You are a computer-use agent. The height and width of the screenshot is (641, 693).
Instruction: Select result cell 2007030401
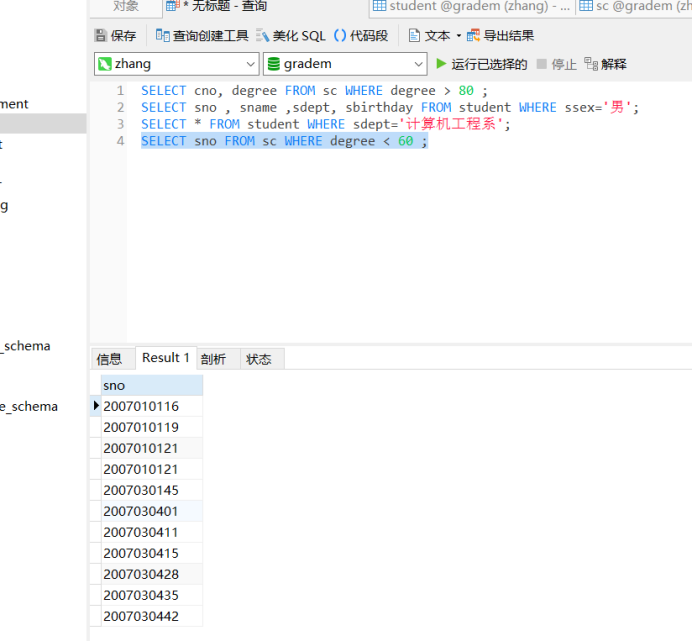click(x=152, y=511)
